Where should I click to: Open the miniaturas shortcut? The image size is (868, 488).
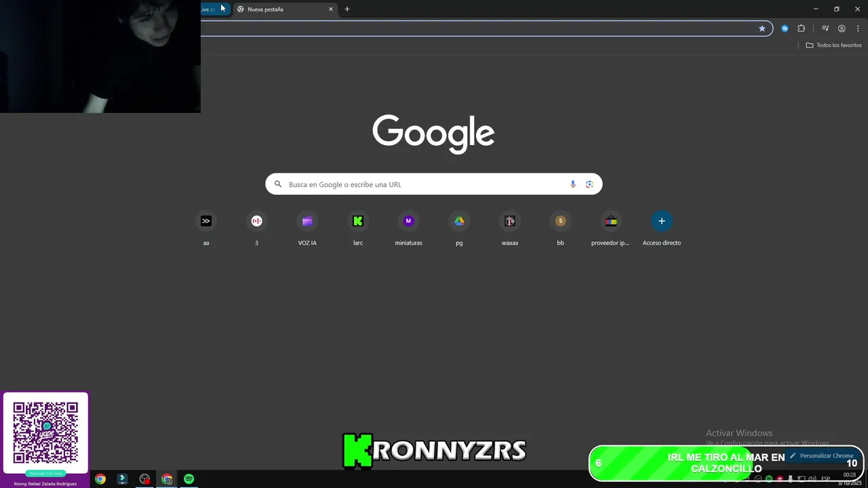(x=408, y=228)
